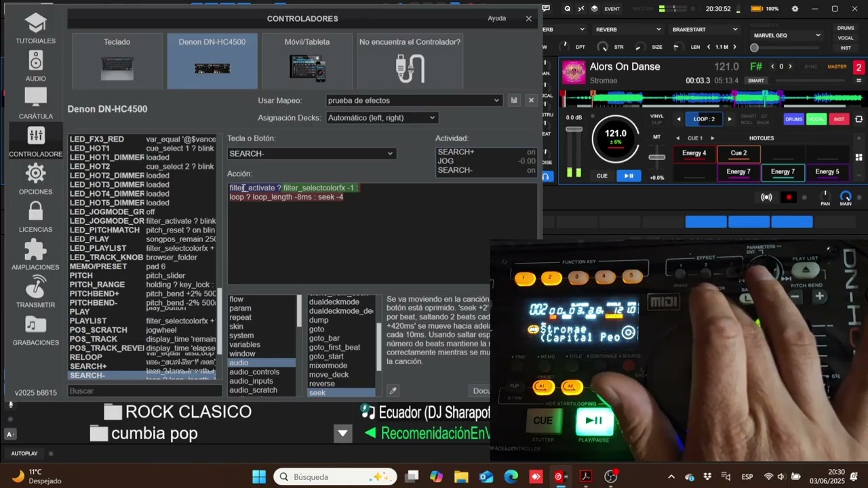Open the Licencias lock section
The image size is (868, 488).
35,218
